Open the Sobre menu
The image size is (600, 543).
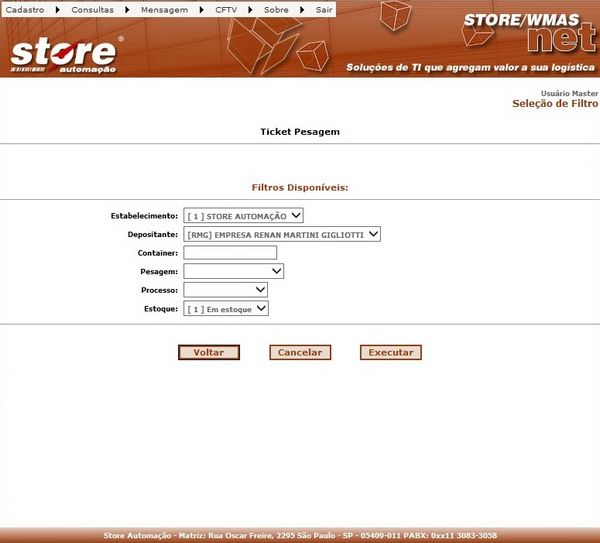(275, 9)
